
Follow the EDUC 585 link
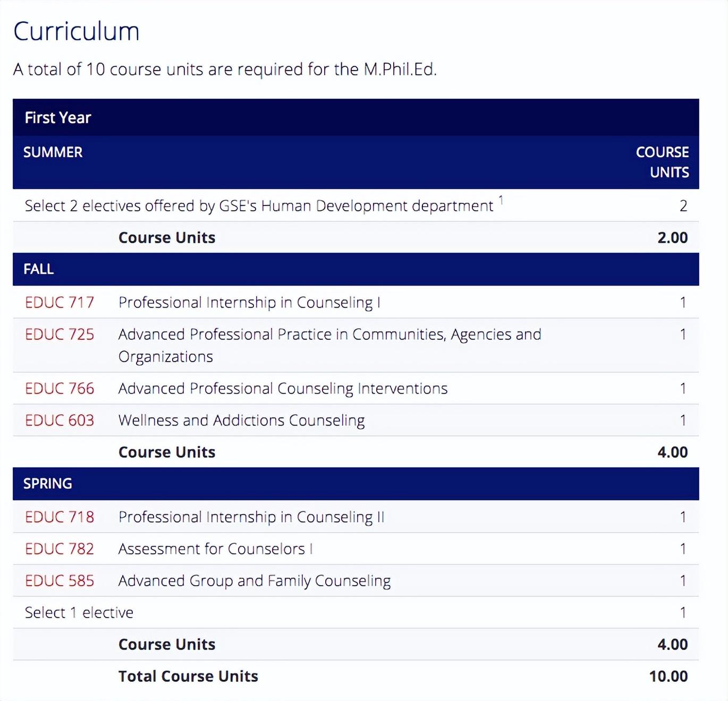59,581
